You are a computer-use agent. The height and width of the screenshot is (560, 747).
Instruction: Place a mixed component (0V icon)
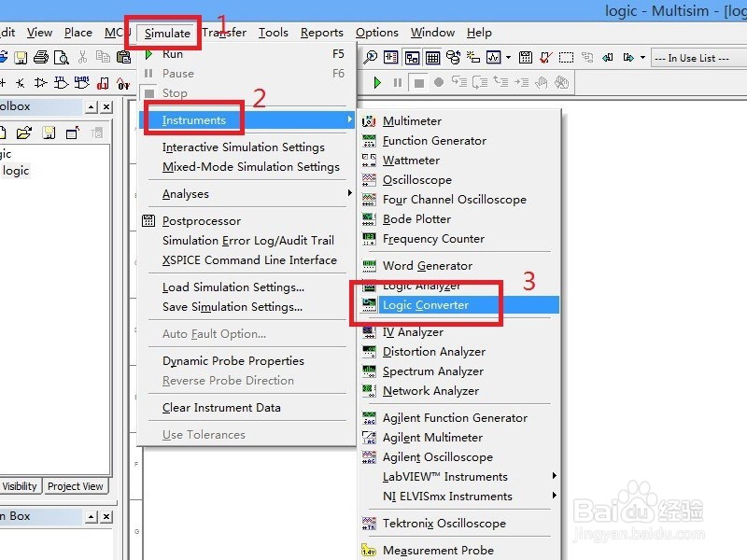click(x=123, y=84)
